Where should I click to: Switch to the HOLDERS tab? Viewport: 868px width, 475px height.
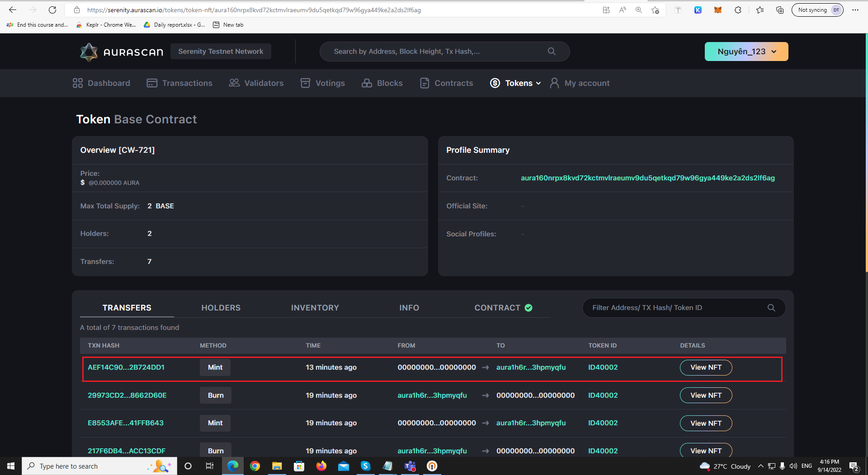pos(221,308)
